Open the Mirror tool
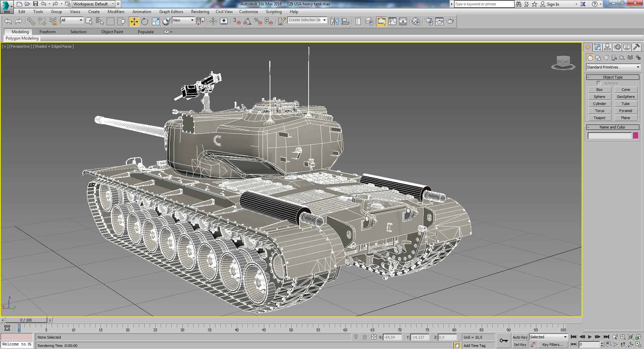Screen dimensions: 644x349 pyautogui.click(x=334, y=21)
